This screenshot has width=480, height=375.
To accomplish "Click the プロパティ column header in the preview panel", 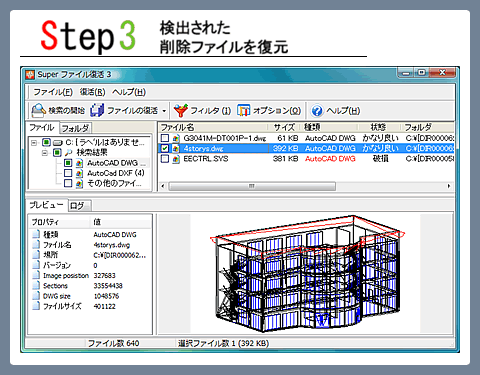I will pos(59,222).
